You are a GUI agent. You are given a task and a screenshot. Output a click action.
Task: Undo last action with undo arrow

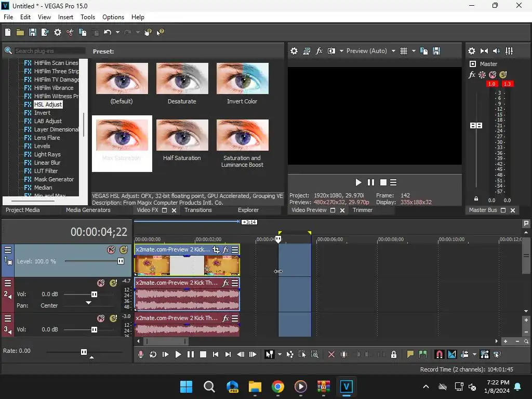coord(108,32)
